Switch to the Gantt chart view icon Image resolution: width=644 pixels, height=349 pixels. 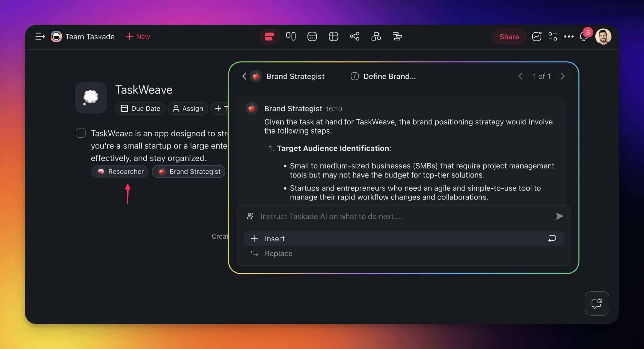(x=397, y=37)
